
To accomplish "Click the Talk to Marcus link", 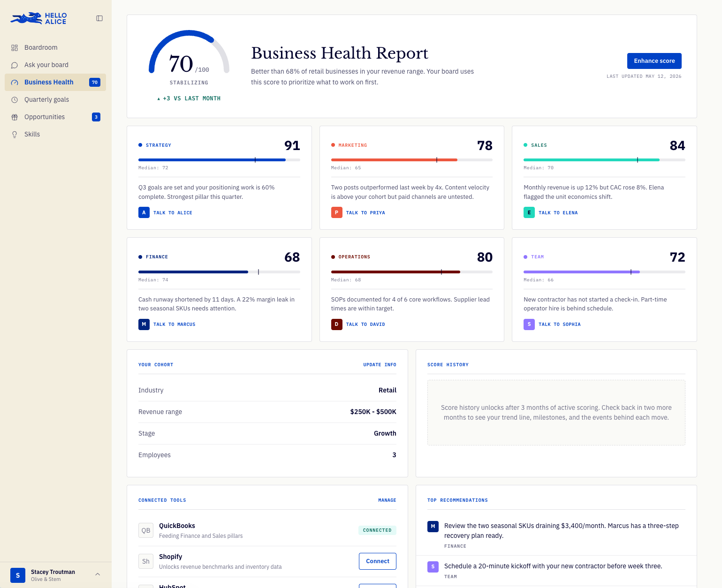I will [x=174, y=324].
